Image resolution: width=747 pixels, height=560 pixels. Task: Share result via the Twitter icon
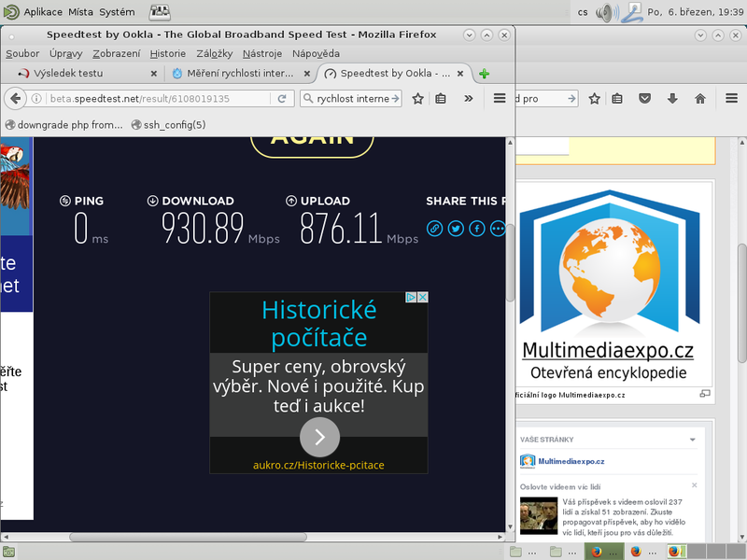(456, 228)
